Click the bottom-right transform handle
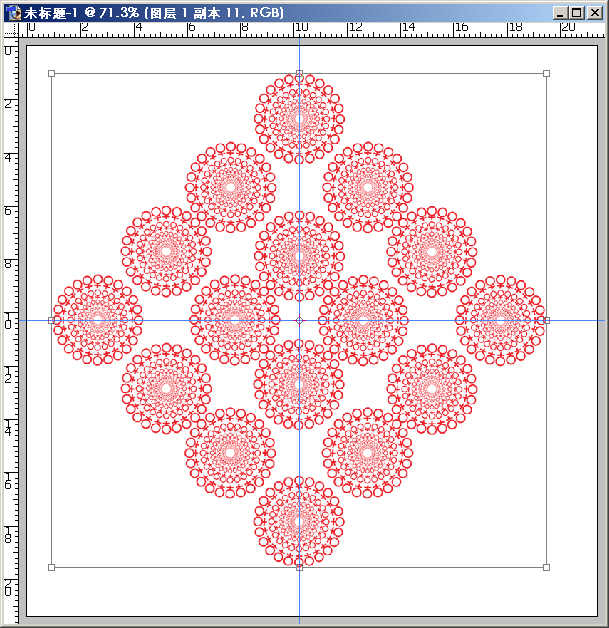609x628 pixels. pyautogui.click(x=547, y=567)
